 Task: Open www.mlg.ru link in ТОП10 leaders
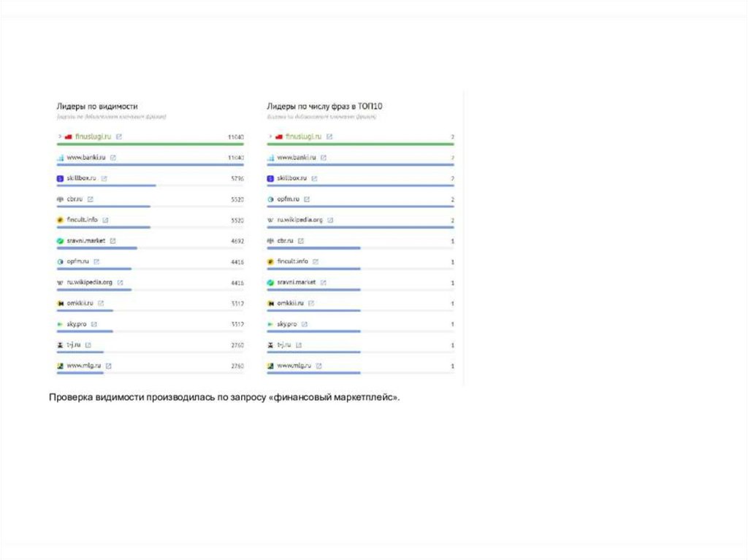pos(294,365)
